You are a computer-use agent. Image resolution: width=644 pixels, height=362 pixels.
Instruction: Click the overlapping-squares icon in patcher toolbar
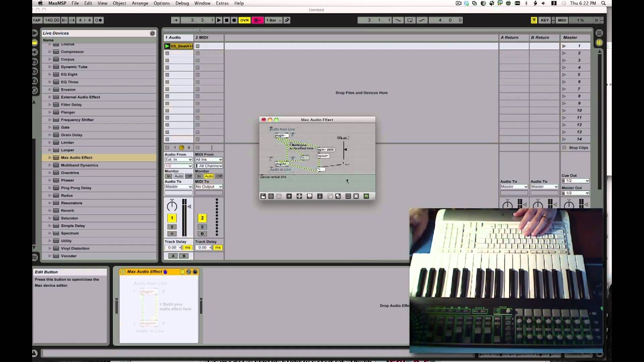pos(338,196)
